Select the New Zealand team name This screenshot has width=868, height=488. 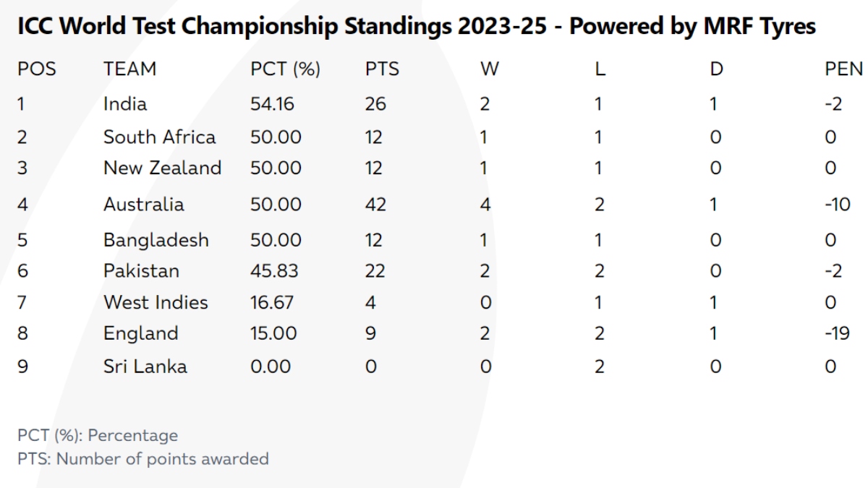pos(162,168)
